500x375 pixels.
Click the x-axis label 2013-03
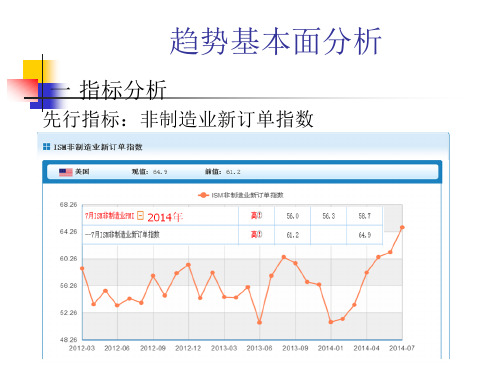click(x=224, y=348)
